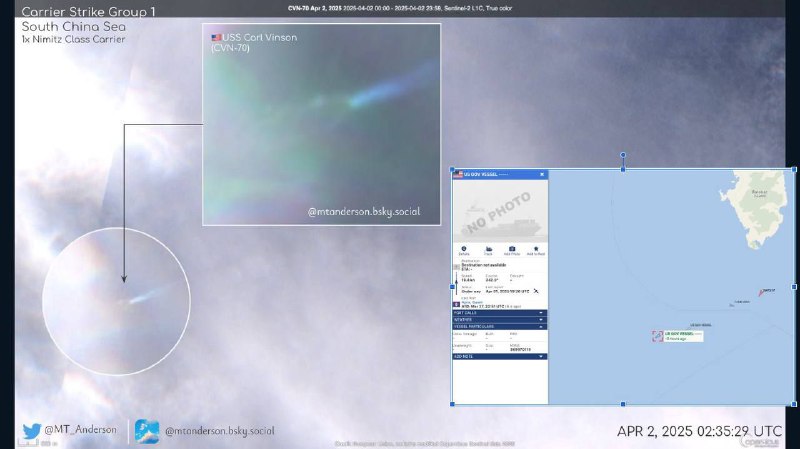Expand the WEATHER section
The height and width of the screenshot is (449, 800).
(x=500, y=319)
